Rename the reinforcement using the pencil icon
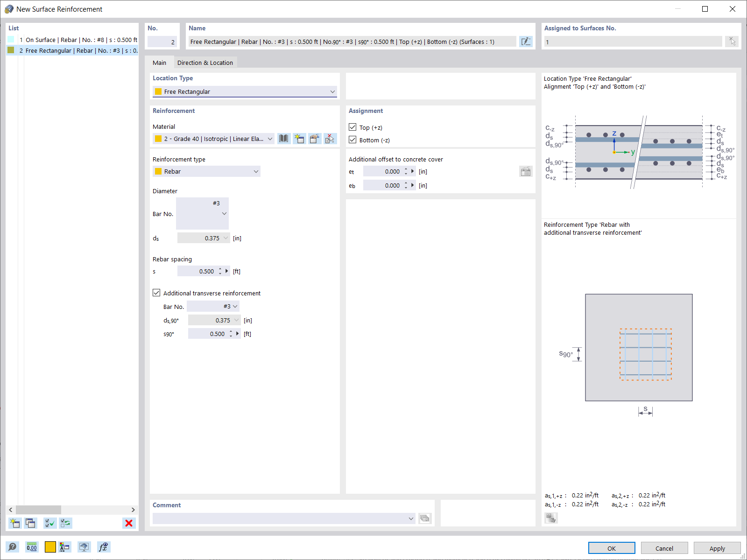 coord(526,42)
